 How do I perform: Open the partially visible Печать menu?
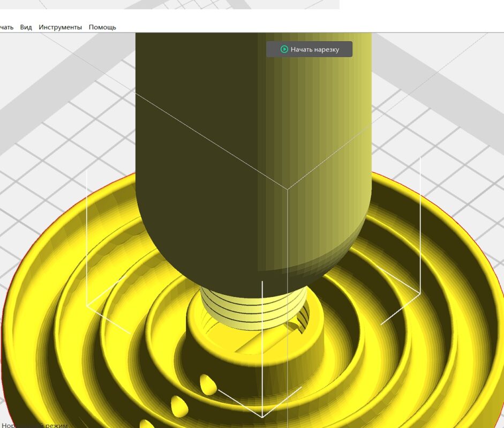6,27
